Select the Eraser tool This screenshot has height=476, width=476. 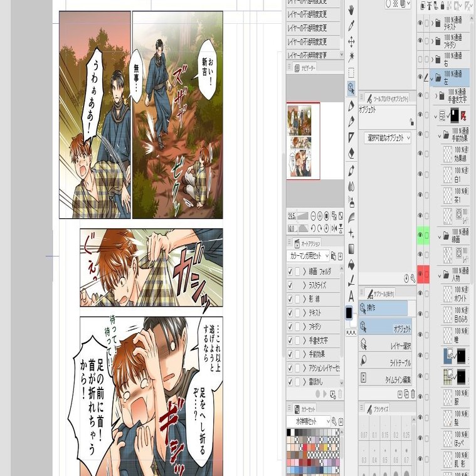pos(351,153)
